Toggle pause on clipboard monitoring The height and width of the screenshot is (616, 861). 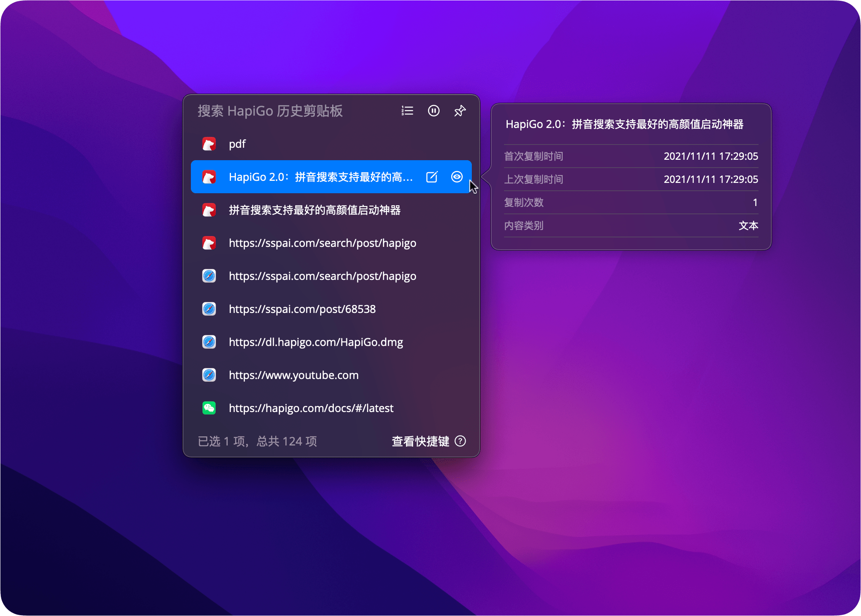click(x=433, y=111)
